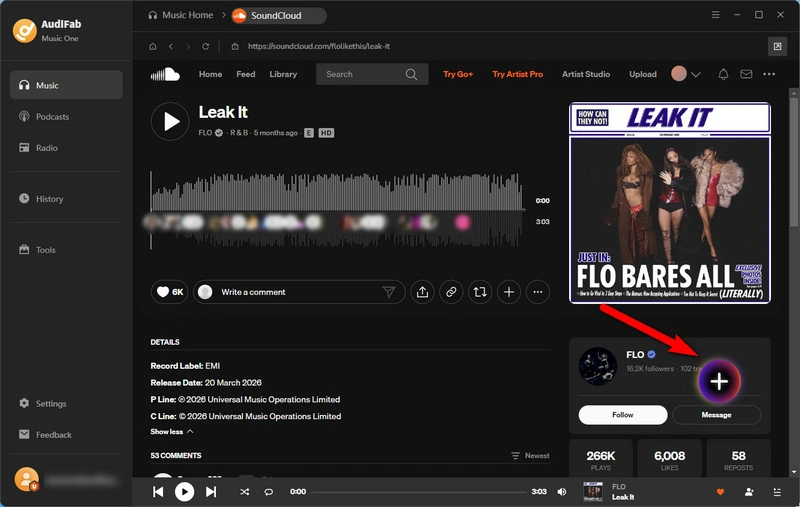Open track more options ellipsis
The image size is (800, 507).
point(538,292)
